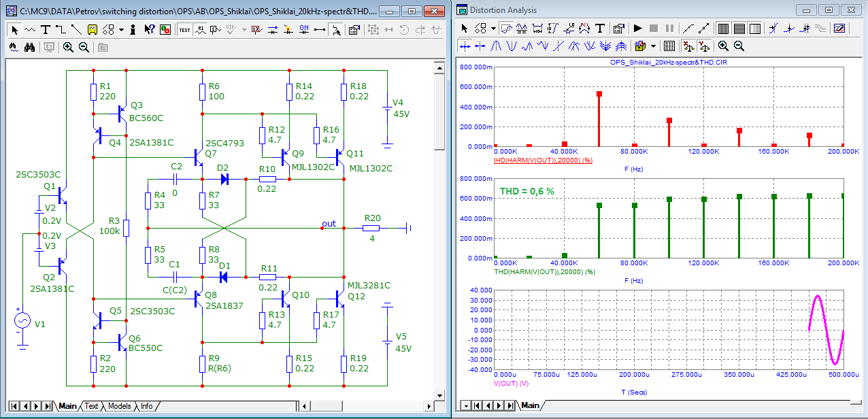Toggle vertical grid lines in plot
Screen dimensions: 868x419
click(x=723, y=29)
